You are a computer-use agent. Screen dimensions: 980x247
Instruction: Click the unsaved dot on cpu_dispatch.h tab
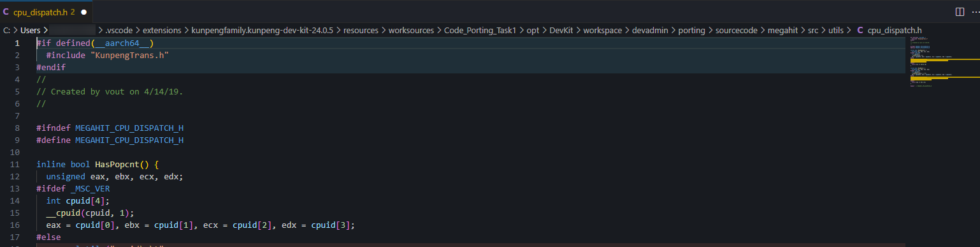(x=84, y=11)
